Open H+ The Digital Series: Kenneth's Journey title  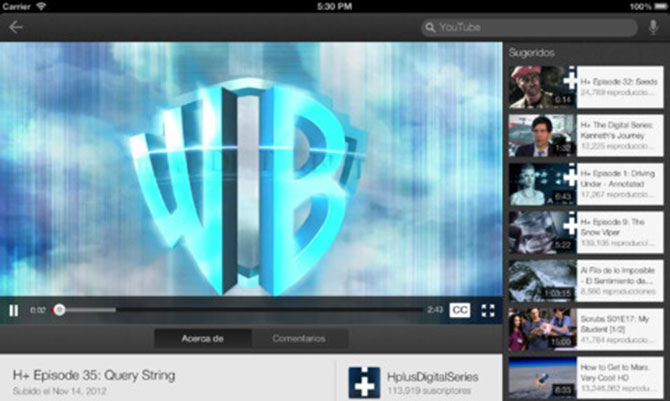pos(617,130)
